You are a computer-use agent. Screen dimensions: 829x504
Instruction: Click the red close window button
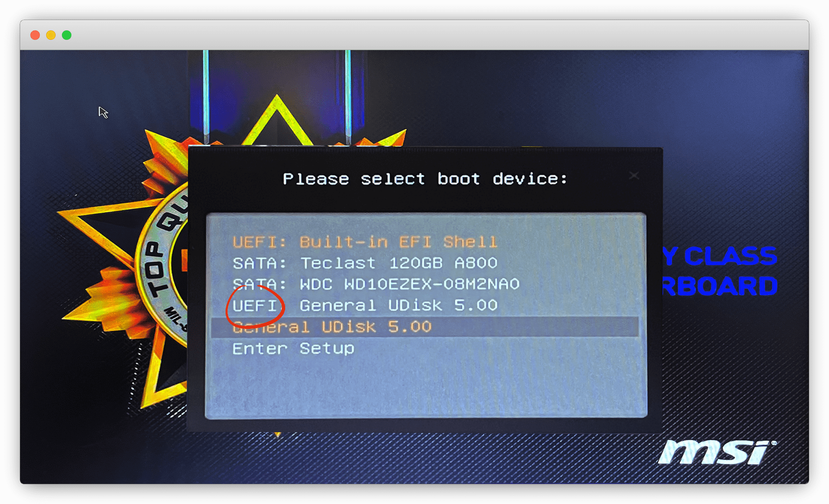point(35,35)
